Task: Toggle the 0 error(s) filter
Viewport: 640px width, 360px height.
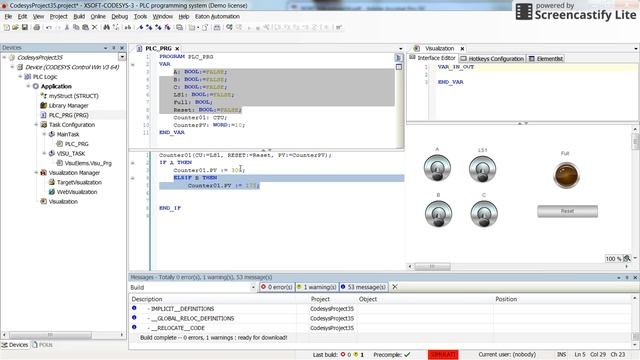Action: [x=277, y=287]
